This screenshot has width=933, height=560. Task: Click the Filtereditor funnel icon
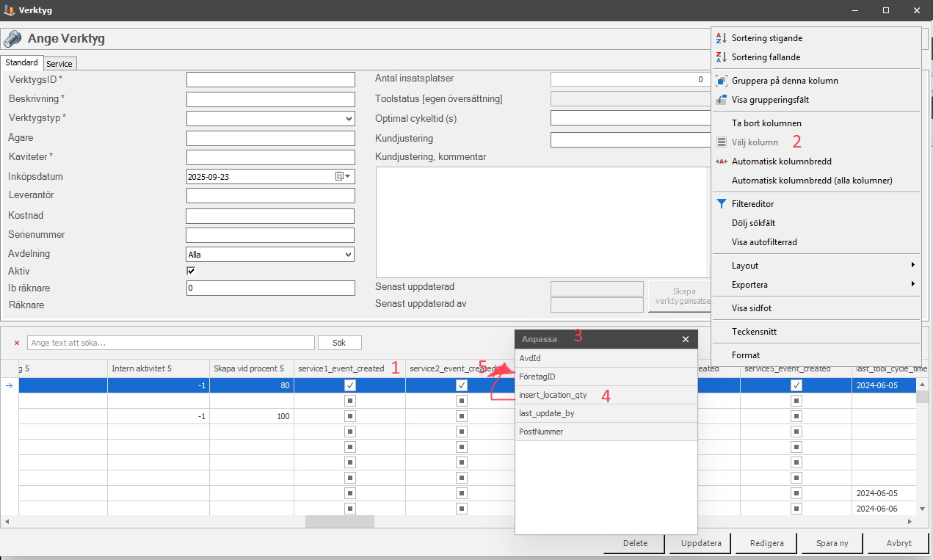pyautogui.click(x=721, y=204)
